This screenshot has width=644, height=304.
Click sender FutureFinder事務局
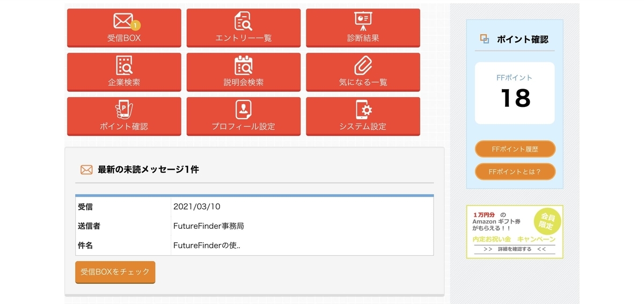(209, 226)
